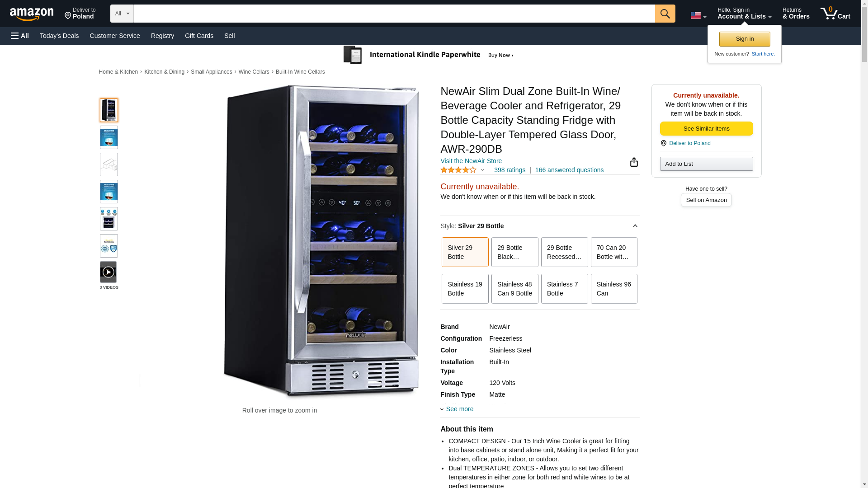Open the cart icon
868x488 pixels.
(x=835, y=13)
